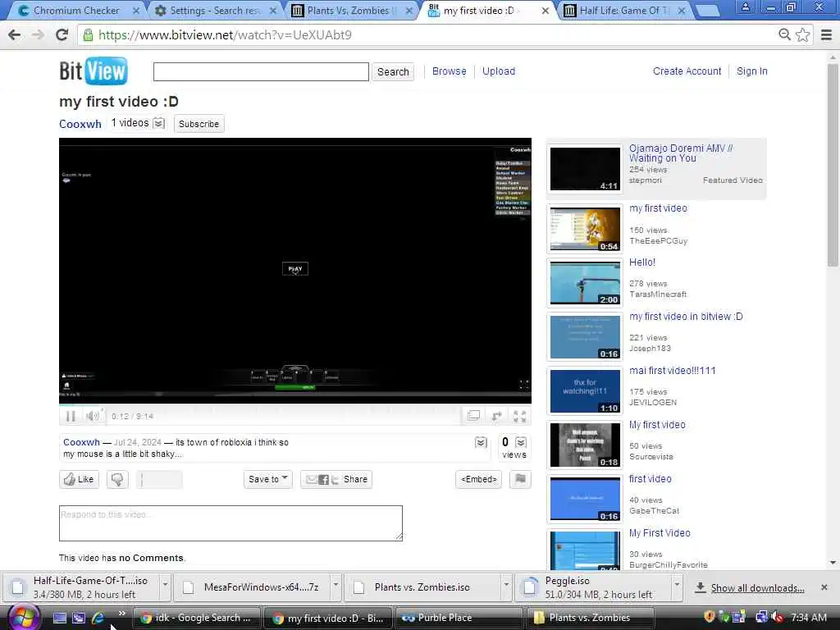
Task: Open my first video in bitview :D
Action: (686, 317)
